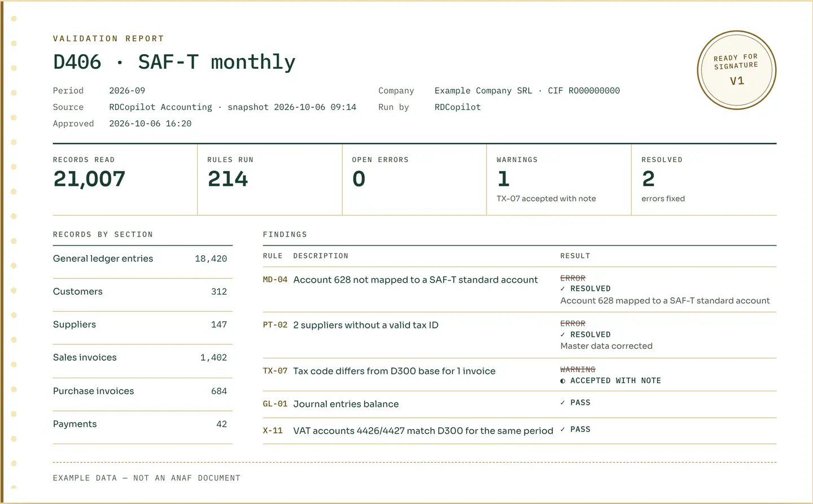Image resolution: width=813 pixels, height=504 pixels.
Task: Select the General ledger entries row label
Action: (x=103, y=258)
